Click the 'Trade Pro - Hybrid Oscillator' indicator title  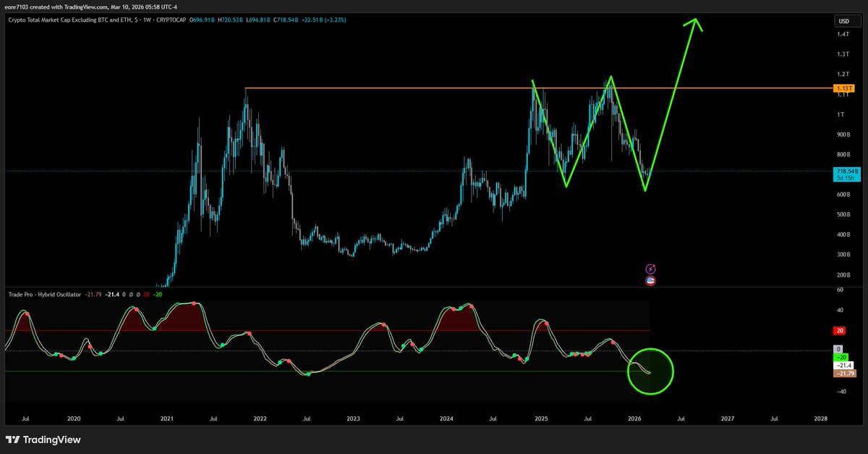[x=44, y=295]
